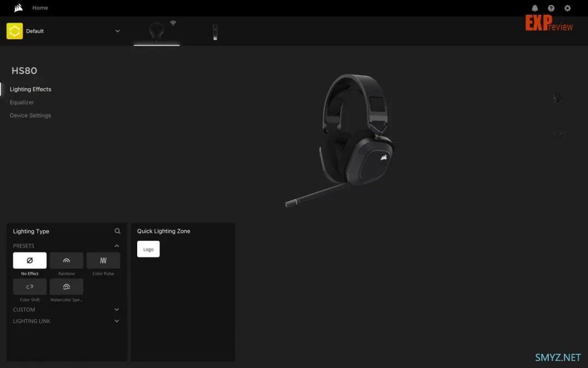Select the No Effect lighting preset
The width and height of the screenshot is (588, 368).
point(30,261)
